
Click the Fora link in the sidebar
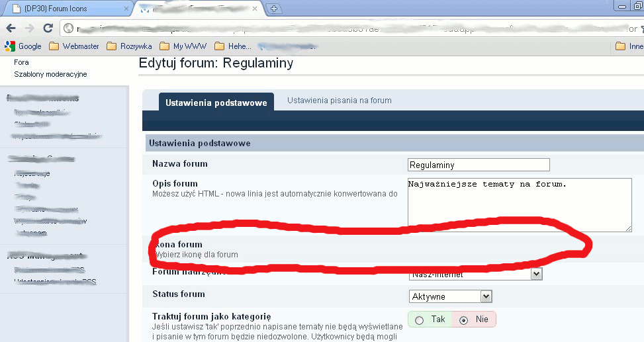pos(21,62)
